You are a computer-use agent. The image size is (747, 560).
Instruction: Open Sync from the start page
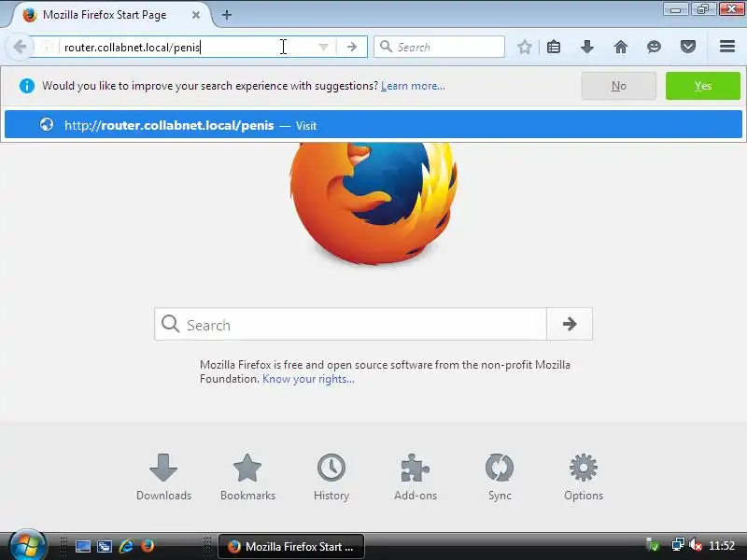[500, 477]
